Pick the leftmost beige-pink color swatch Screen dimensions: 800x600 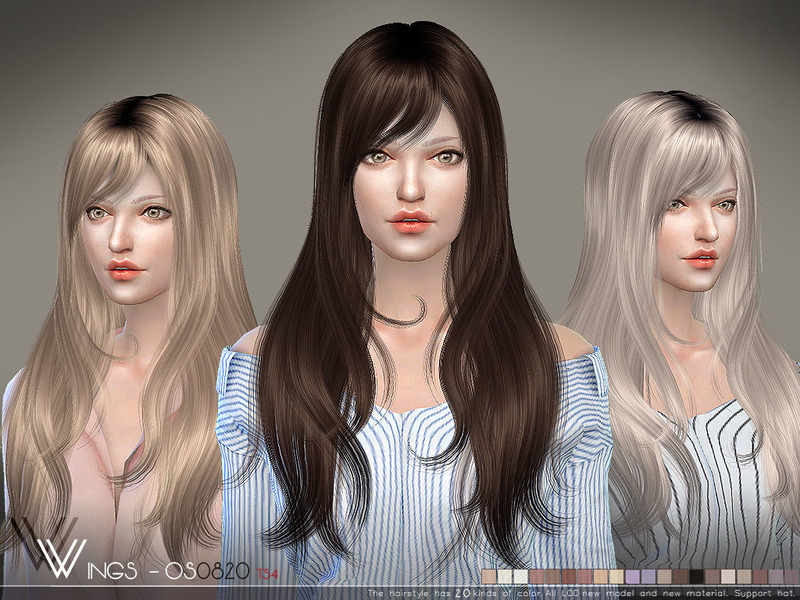coord(489,577)
